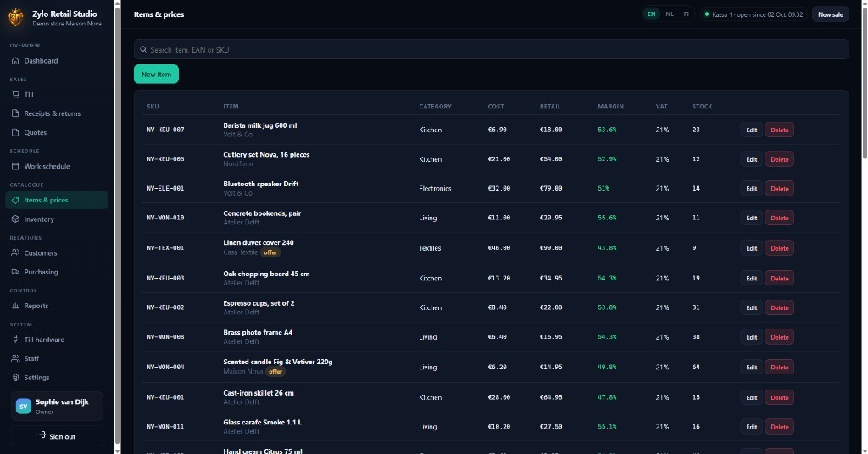The image size is (868, 454).
Task: Click the Customers people icon
Action: pyautogui.click(x=15, y=252)
